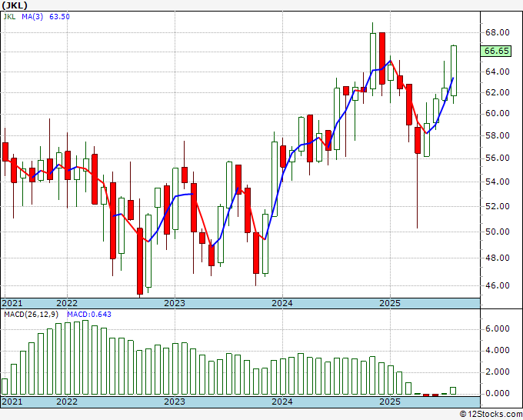Click the 46.00 price axis label
The width and height of the screenshot is (523, 420).
(498, 285)
